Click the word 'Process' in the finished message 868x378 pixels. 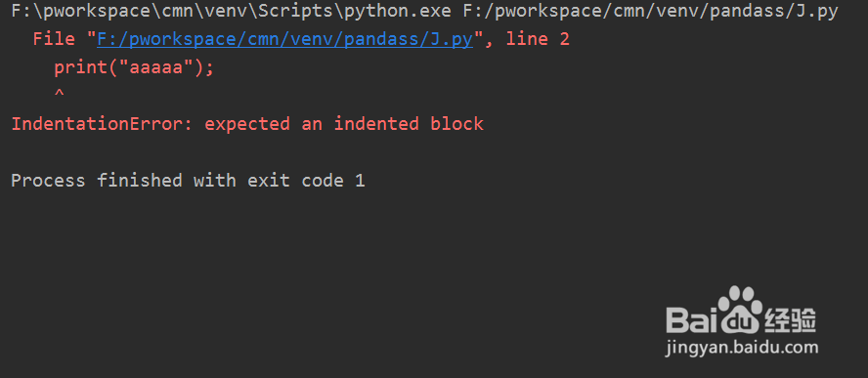click(48, 181)
